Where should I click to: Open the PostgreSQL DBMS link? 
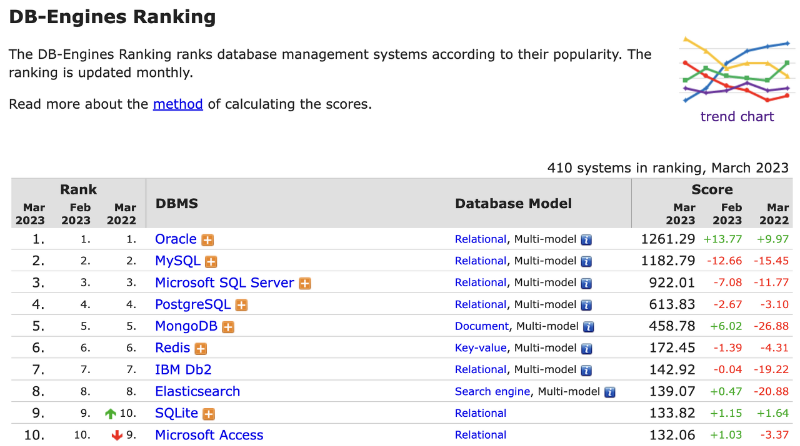click(193, 304)
